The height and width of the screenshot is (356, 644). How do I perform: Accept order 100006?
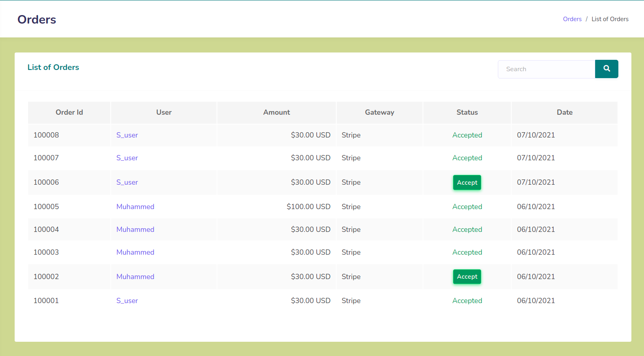tap(467, 183)
